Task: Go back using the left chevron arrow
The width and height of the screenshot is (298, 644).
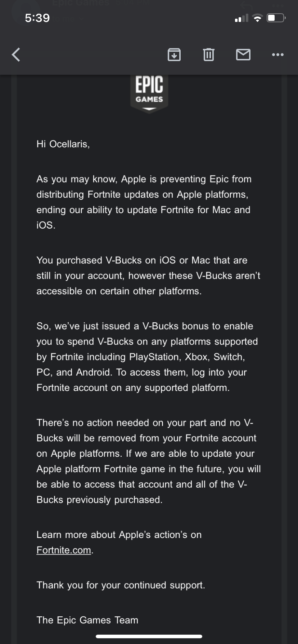Action: 16,55
